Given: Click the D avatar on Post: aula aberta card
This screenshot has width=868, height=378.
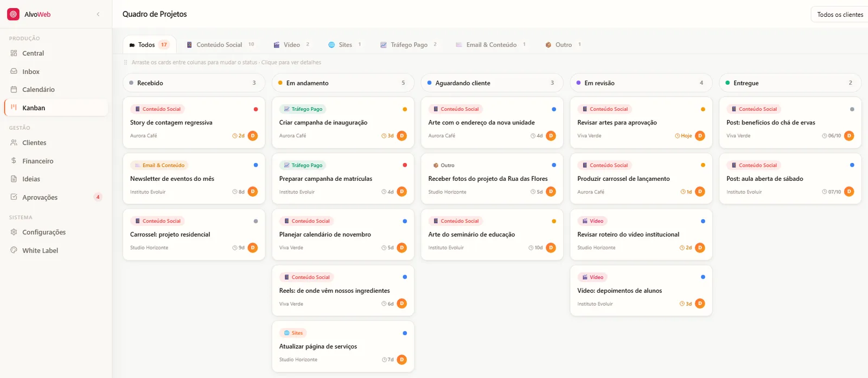Looking at the screenshot, I should (x=849, y=192).
